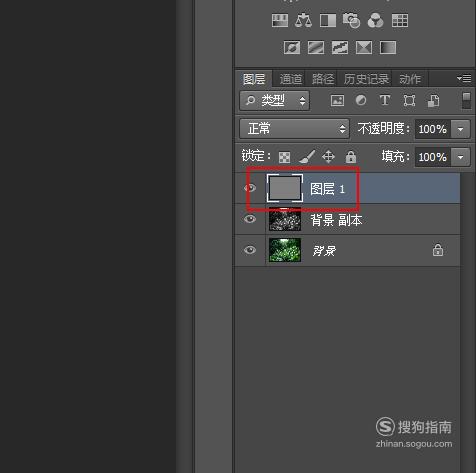Add a Hue/Saturation adjustment layer

pos(280,21)
